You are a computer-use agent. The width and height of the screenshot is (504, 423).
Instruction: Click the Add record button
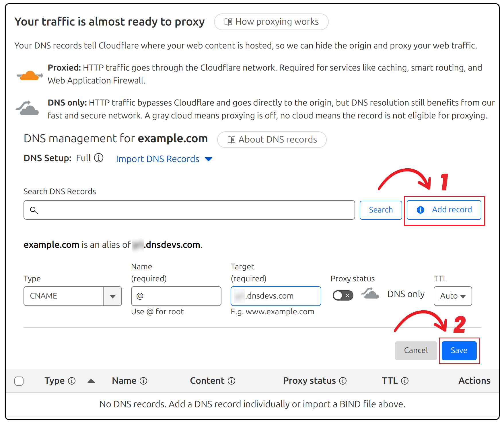[x=444, y=210]
